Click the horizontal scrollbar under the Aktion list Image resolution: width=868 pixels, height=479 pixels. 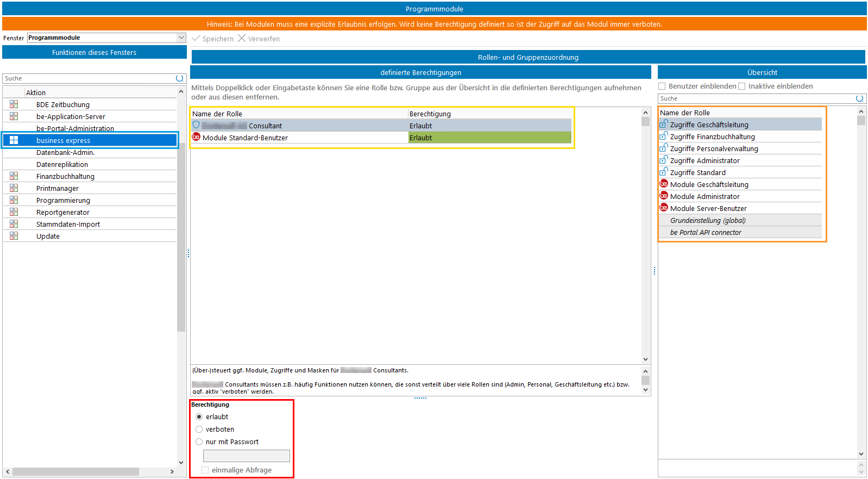pos(76,471)
